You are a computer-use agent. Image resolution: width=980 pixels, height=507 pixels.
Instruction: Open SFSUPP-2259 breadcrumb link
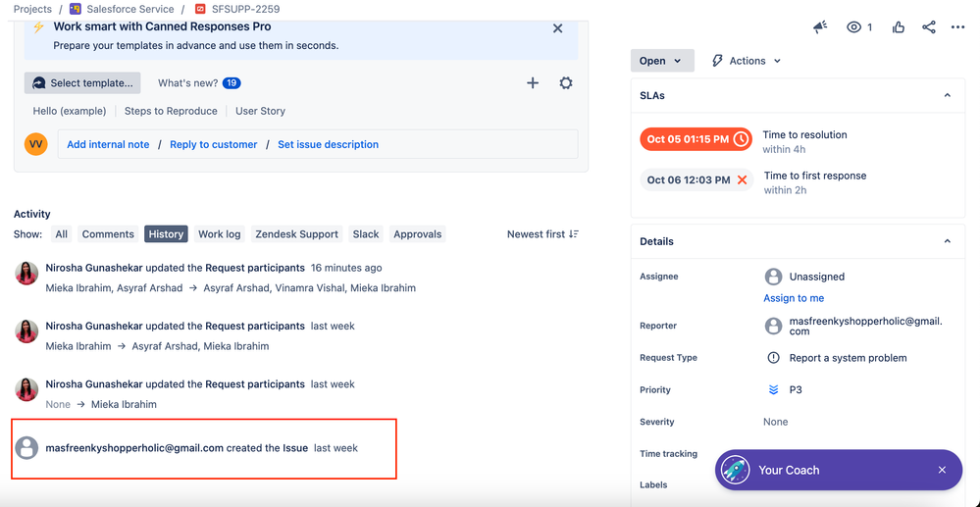pos(245,9)
